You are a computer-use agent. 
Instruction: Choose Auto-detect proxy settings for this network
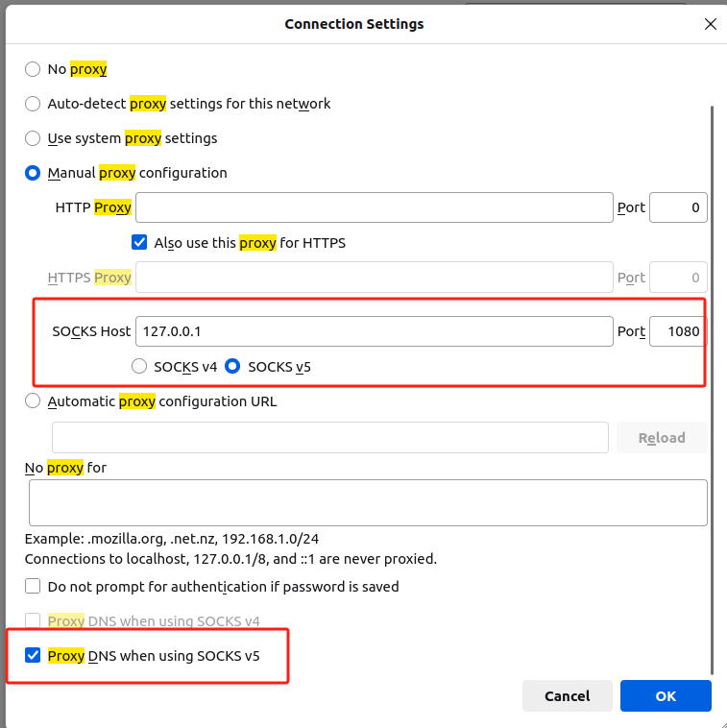coord(33,104)
